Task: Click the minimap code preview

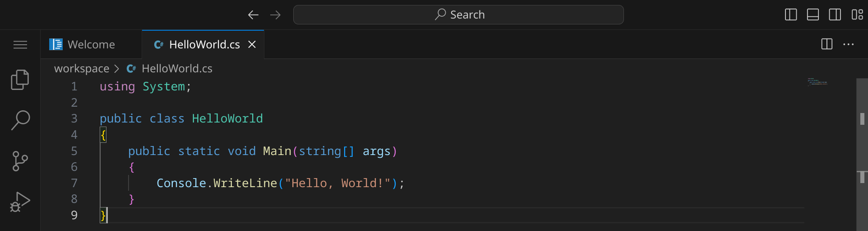Action: [x=817, y=82]
